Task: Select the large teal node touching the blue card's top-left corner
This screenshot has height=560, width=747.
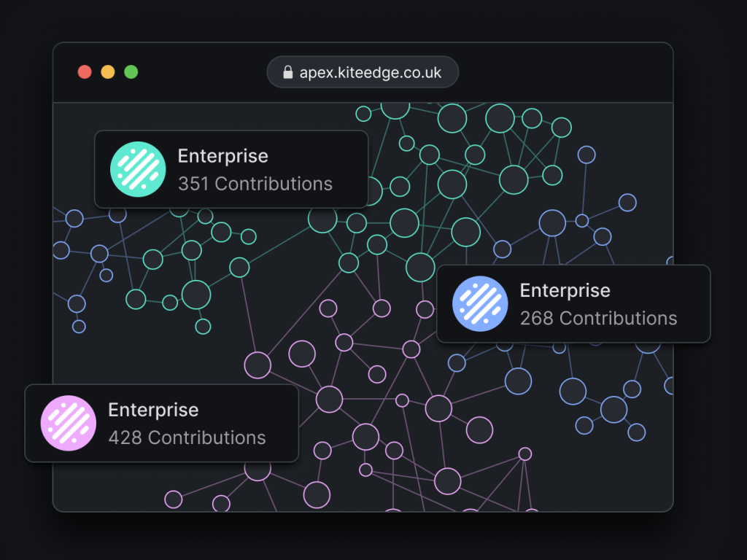Action: coord(420,268)
